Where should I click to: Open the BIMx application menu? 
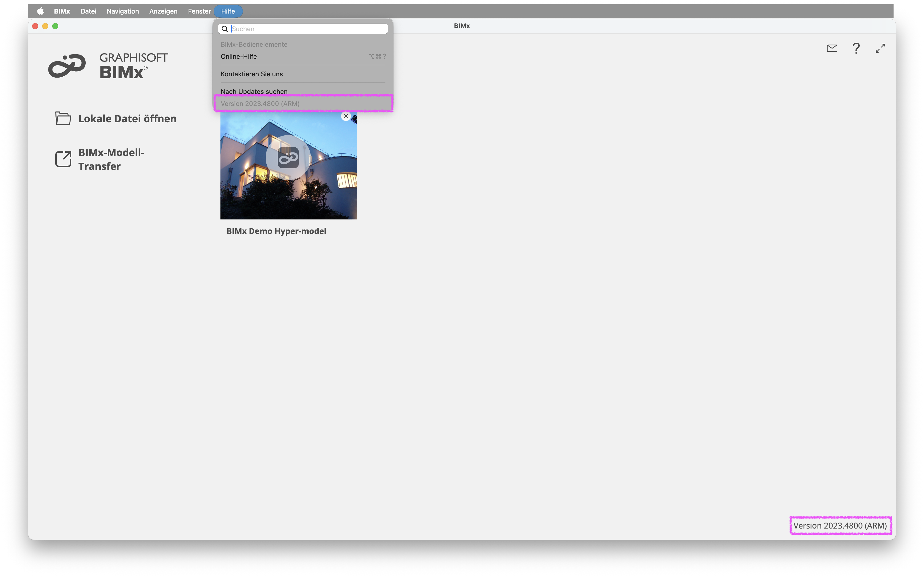62,11
